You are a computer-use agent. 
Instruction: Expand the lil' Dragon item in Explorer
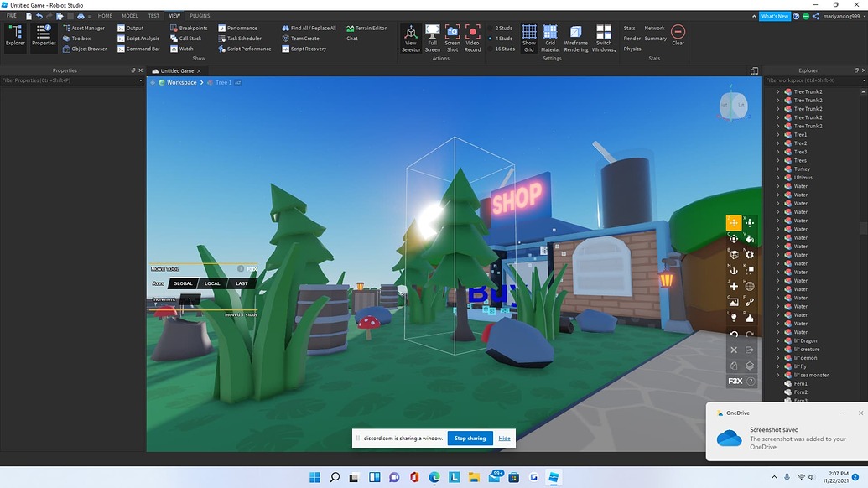778,340
